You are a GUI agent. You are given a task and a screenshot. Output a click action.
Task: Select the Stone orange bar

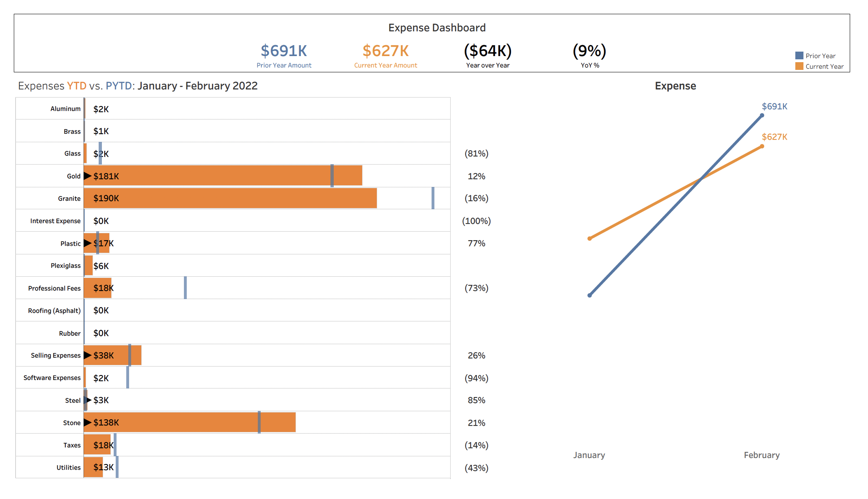[x=190, y=423]
